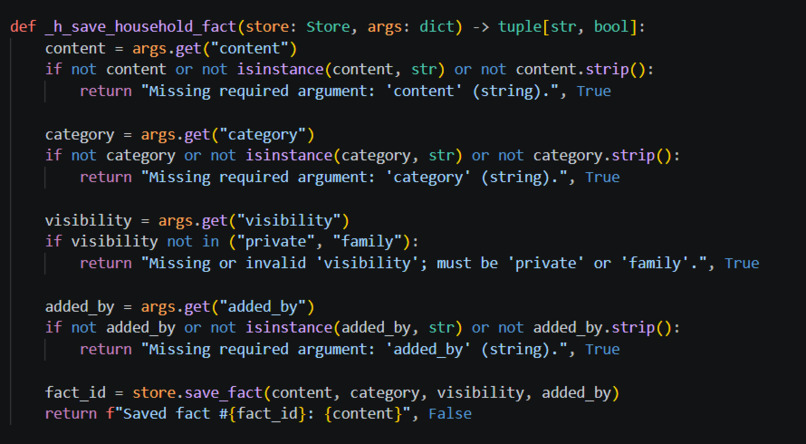
Task: Click 'tuple' in the return type
Action: (x=520, y=27)
